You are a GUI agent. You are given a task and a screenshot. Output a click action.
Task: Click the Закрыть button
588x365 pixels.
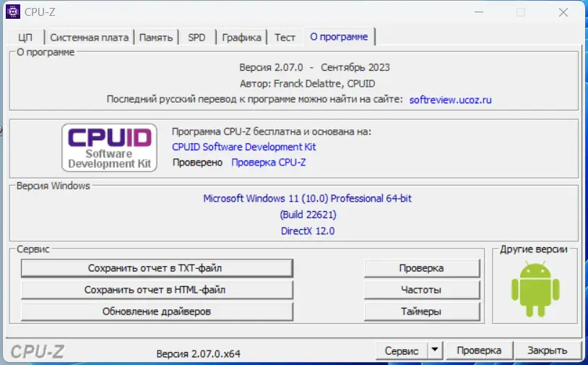[547, 351]
